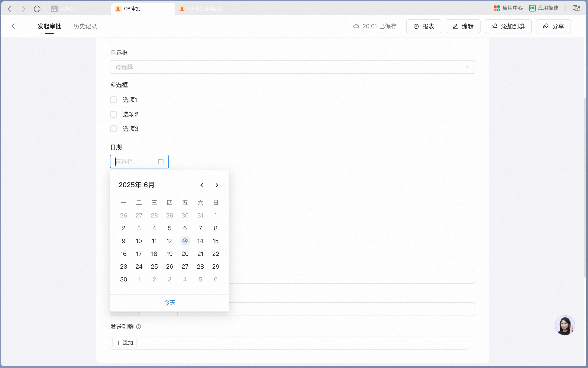Check the 选项2 checkbox
588x368 pixels.
coord(113,114)
